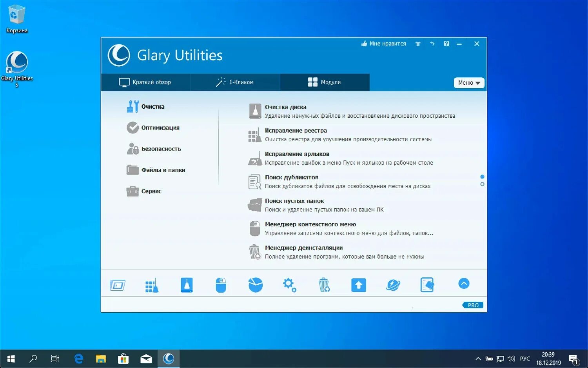The image size is (588, 368).
Task: Click the gears Process Manager icon
Action: (x=290, y=285)
